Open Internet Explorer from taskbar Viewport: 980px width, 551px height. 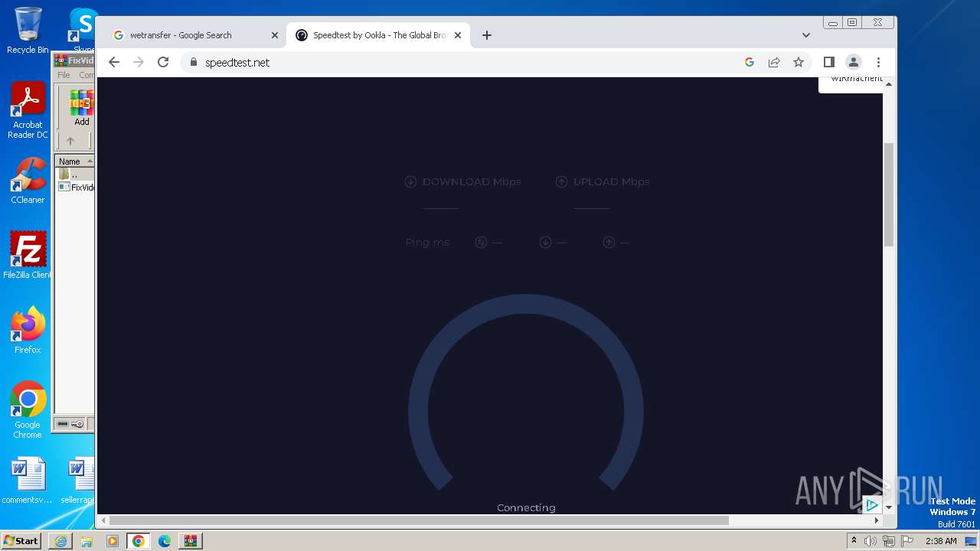coord(60,541)
